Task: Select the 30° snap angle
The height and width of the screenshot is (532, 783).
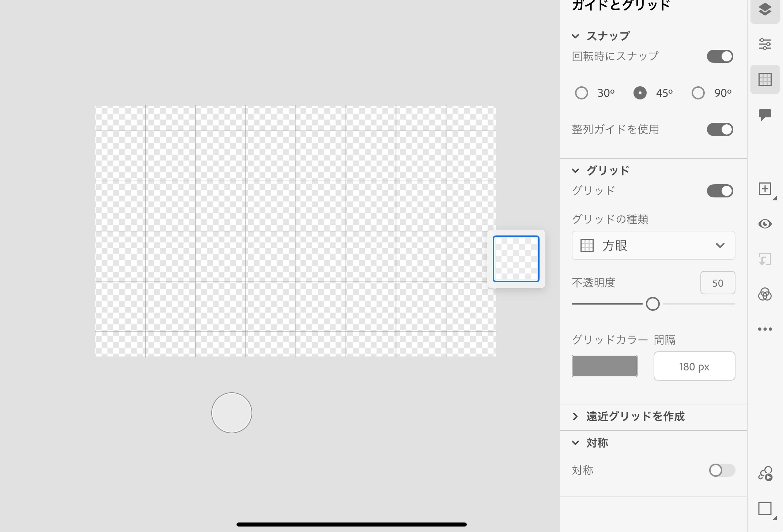Action: click(582, 93)
